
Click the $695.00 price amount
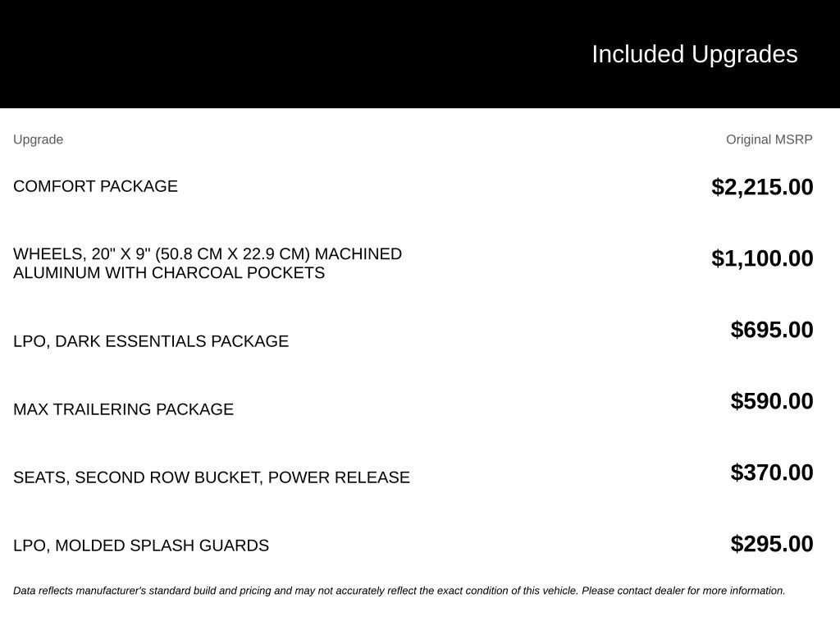click(x=772, y=330)
